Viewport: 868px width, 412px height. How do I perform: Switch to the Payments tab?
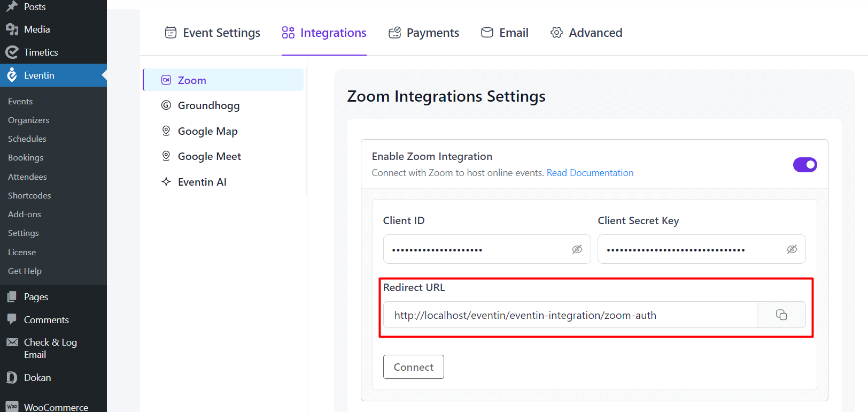(x=423, y=33)
